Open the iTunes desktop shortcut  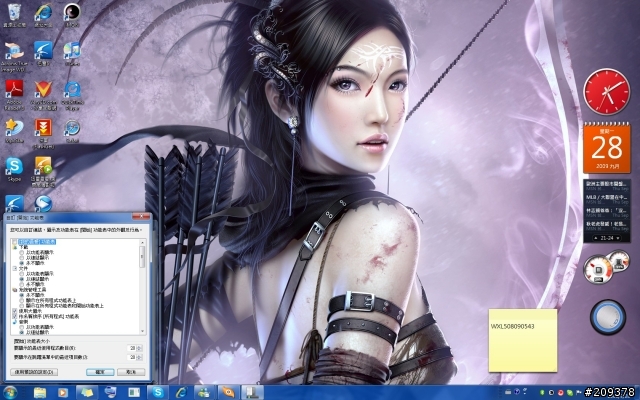point(72,53)
